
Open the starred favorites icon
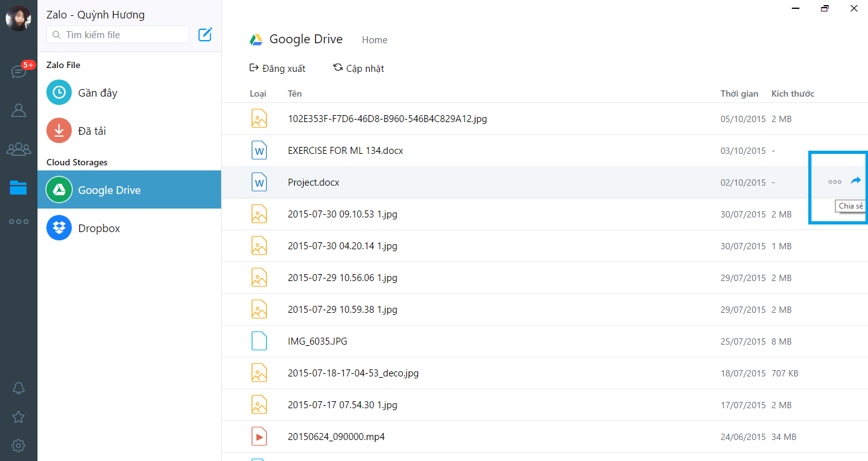click(x=18, y=417)
